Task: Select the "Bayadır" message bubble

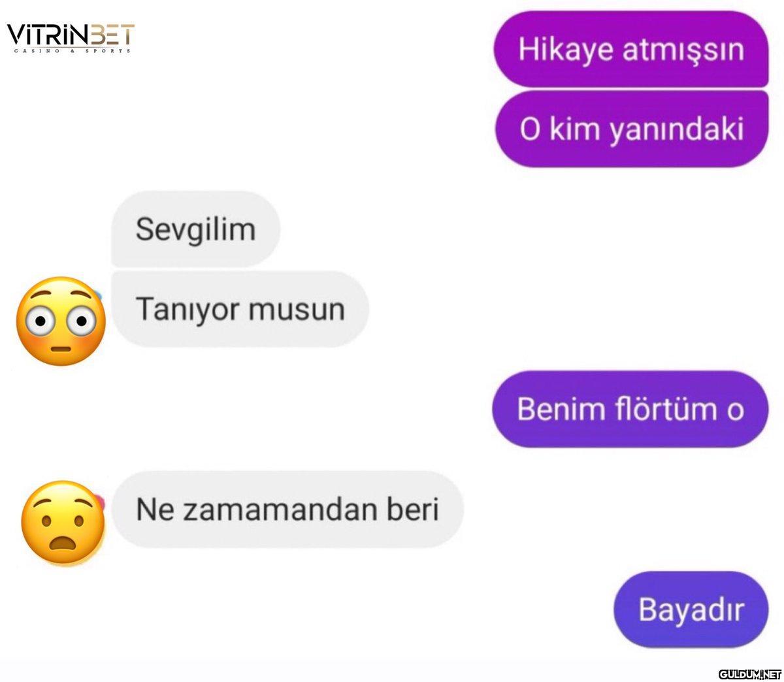Action: (x=691, y=609)
